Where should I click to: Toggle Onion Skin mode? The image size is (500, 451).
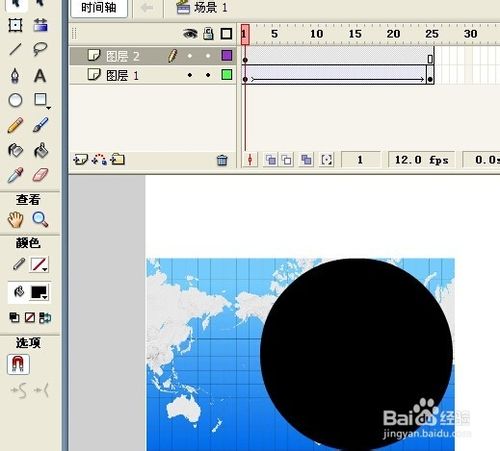271,160
